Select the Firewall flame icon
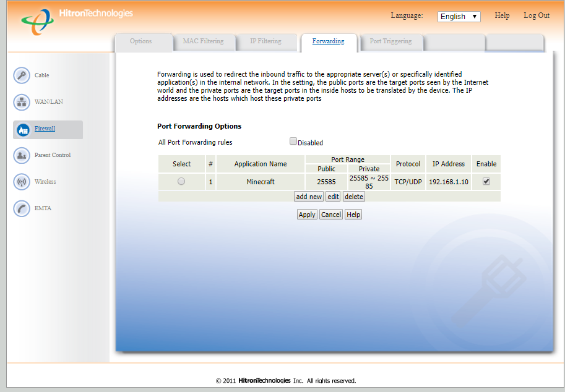The height and width of the screenshot is (392, 565). click(x=22, y=129)
